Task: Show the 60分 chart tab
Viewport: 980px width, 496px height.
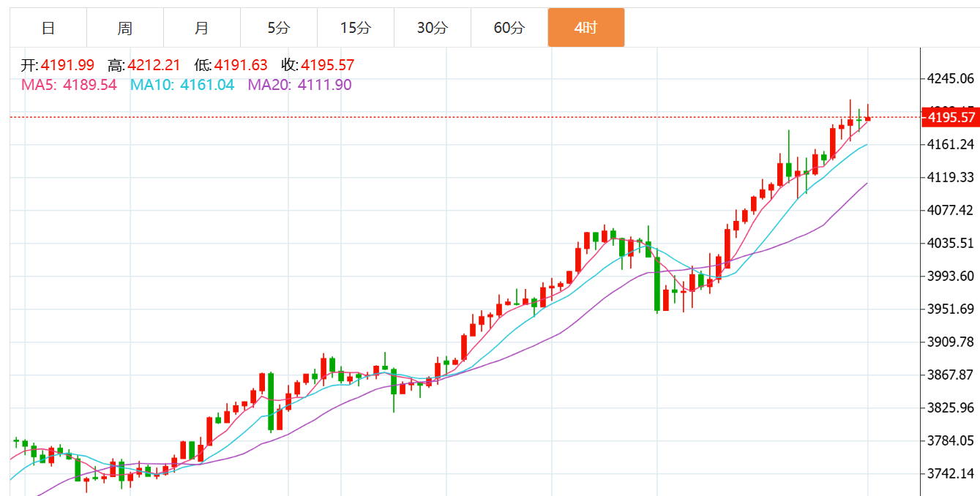Action: pos(509,28)
